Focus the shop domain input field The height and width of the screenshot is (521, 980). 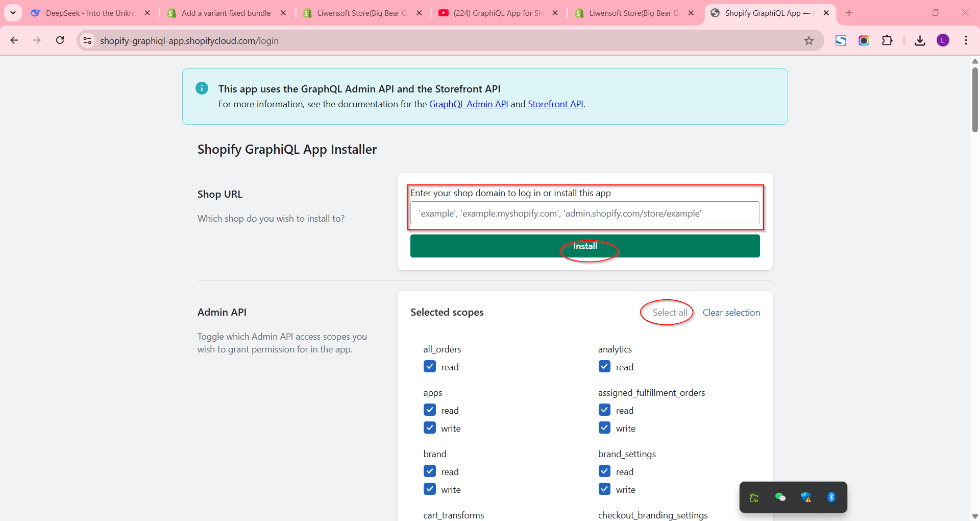coord(585,213)
